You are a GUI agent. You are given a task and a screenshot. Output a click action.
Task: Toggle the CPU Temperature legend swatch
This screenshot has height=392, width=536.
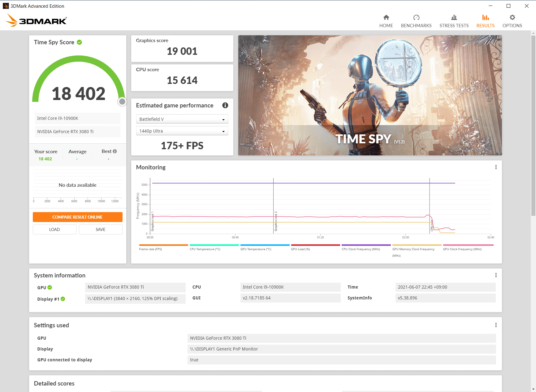pyautogui.click(x=214, y=245)
